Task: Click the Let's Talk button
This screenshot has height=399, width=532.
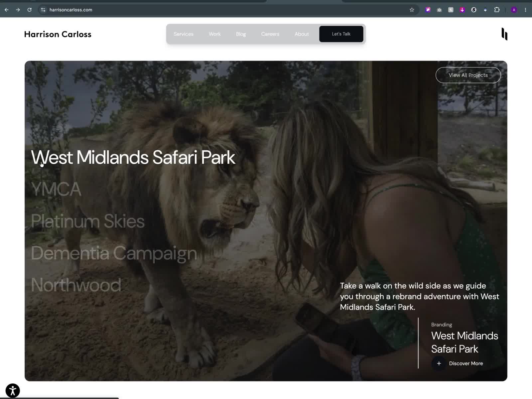Action: [x=341, y=34]
